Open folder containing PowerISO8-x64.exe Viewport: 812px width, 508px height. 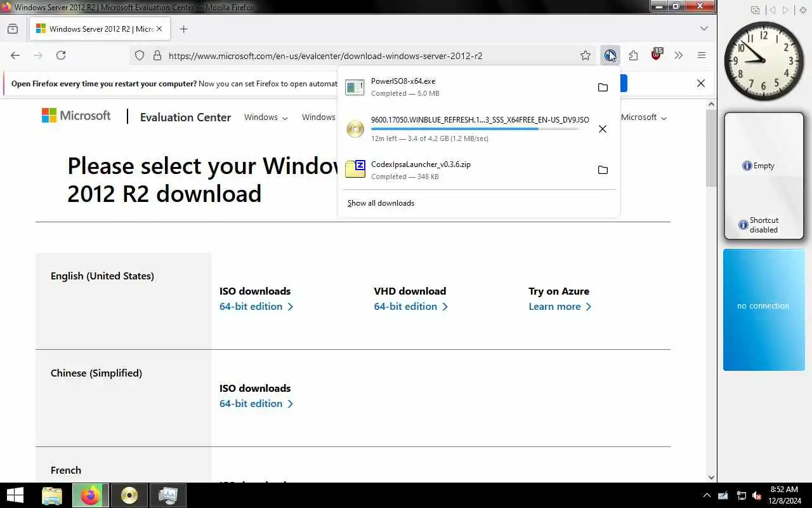[x=603, y=87]
